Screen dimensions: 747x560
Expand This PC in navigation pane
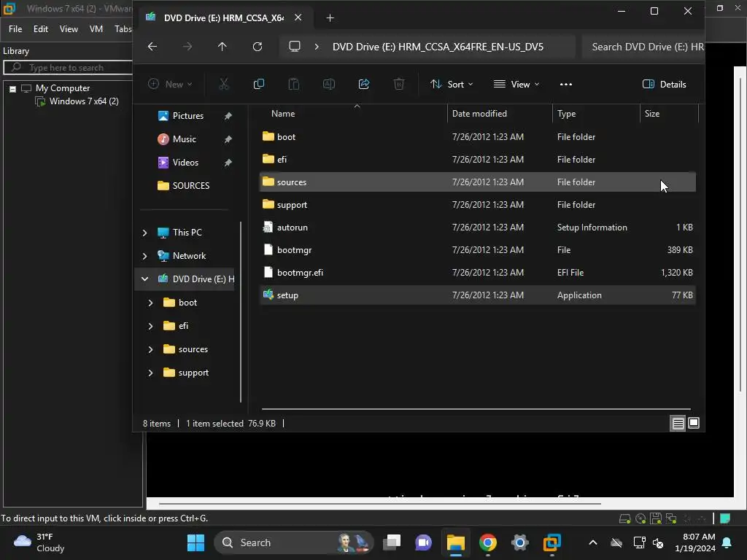(145, 233)
